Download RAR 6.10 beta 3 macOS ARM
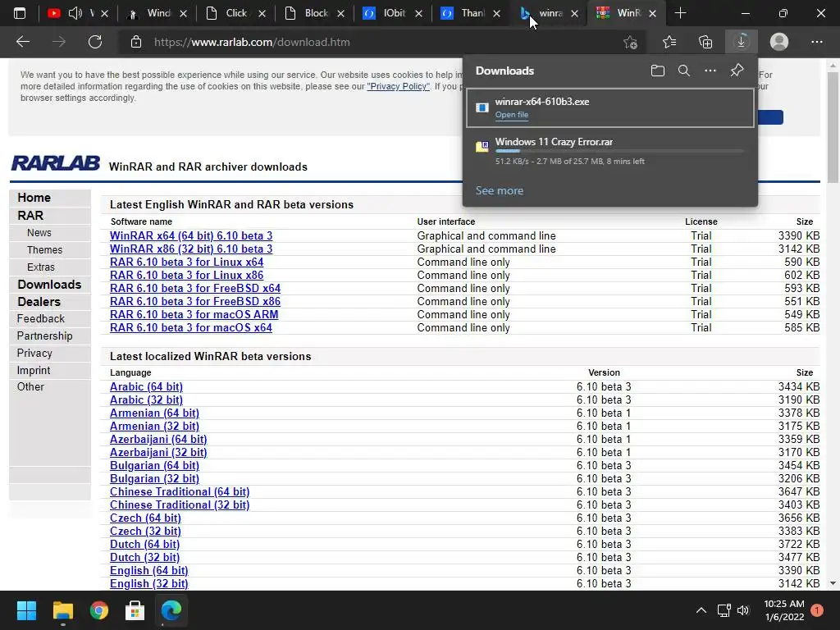This screenshot has height=630, width=840. (x=194, y=314)
